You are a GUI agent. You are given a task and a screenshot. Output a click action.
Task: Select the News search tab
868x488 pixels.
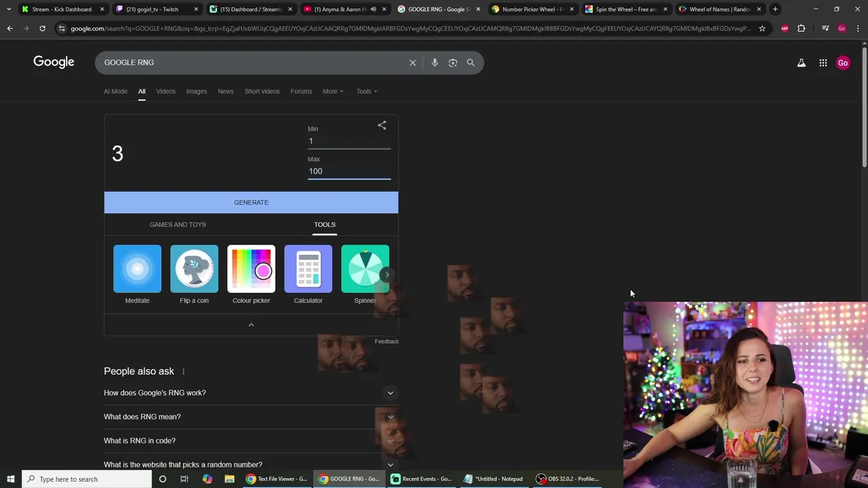[226, 91]
